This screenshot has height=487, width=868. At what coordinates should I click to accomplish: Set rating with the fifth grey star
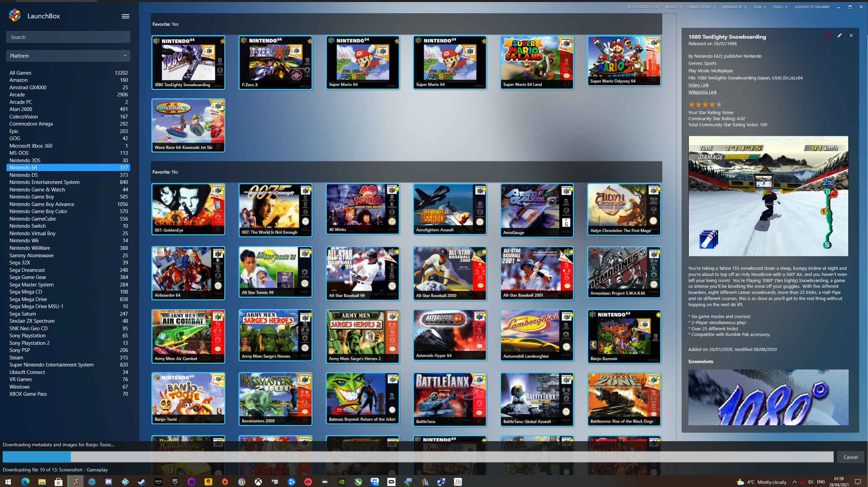tap(719, 105)
